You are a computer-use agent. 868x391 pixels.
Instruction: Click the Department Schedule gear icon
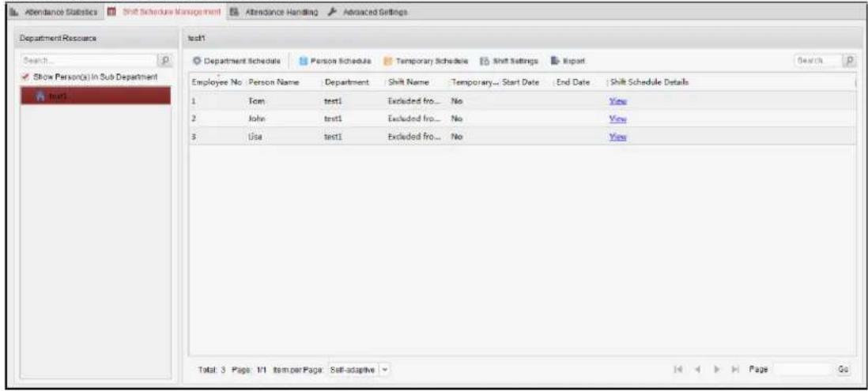pyautogui.click(x=196, y=60)
